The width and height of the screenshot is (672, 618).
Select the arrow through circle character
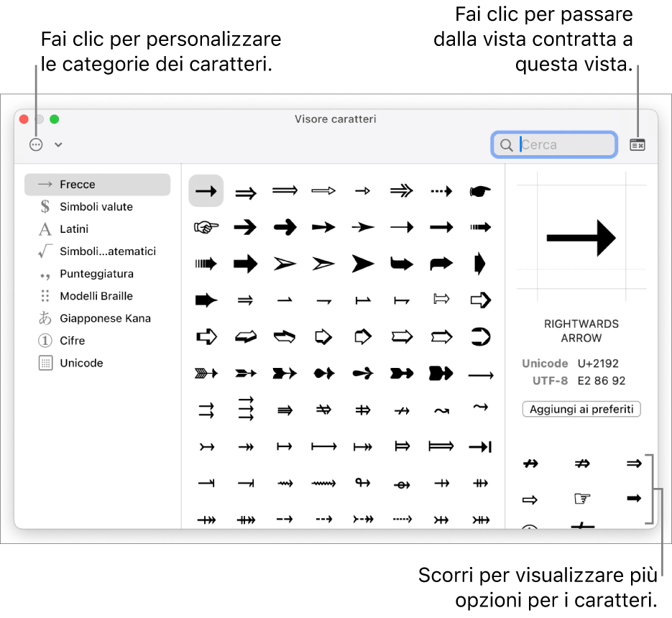point(402,485)
